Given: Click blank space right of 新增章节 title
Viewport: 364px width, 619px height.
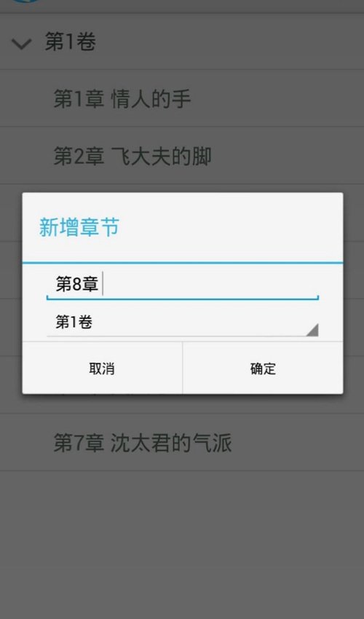Looking at the screenshot, I should point(231,228).
